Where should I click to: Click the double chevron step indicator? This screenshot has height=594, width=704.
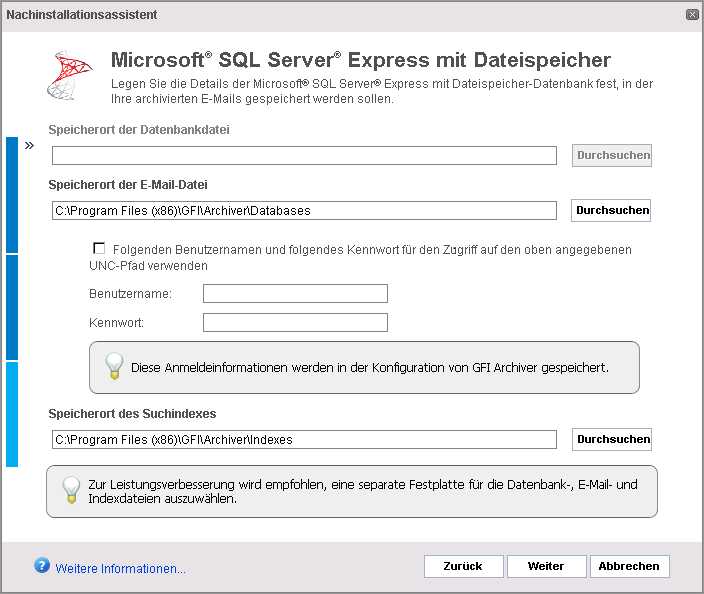coord(29,145)
